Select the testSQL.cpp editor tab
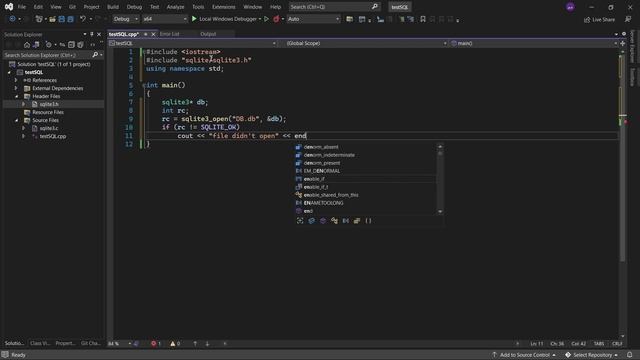The height and width of the screenshot is (360, 640). (124, 34)
